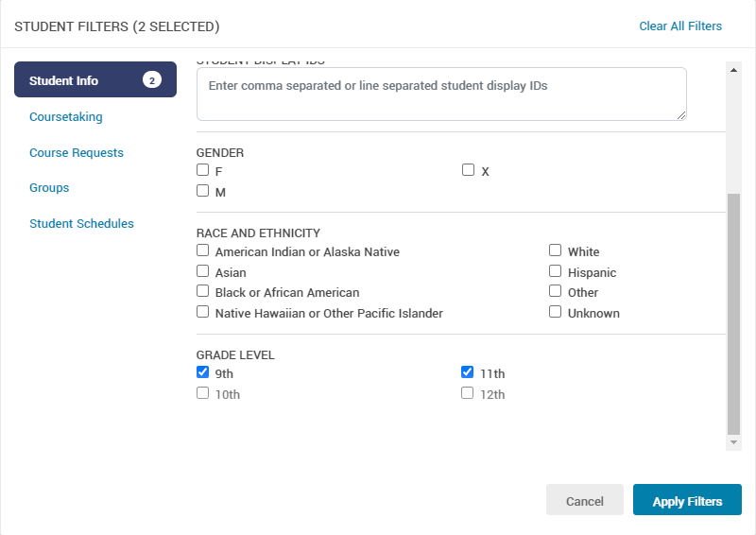Switch to the Coursetaking section
Viewport: 756px width, 535px height.
[x=65, y=117]
